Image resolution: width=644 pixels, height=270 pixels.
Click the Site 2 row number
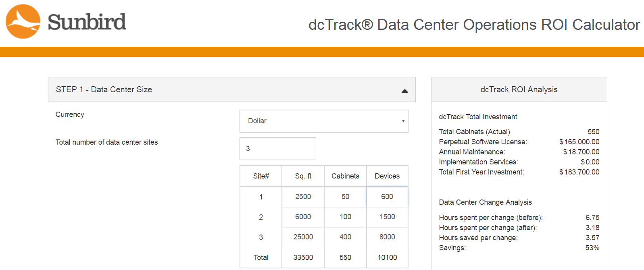click(261, 217)
